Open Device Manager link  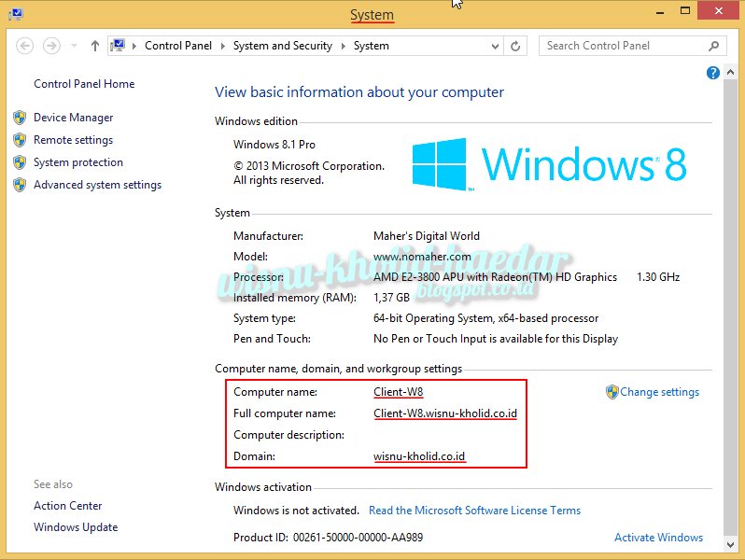pyautogui.click(x=73, y=118)
